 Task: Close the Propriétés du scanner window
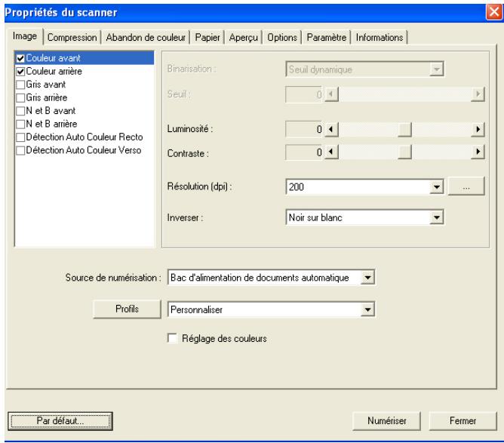(494, 13)
